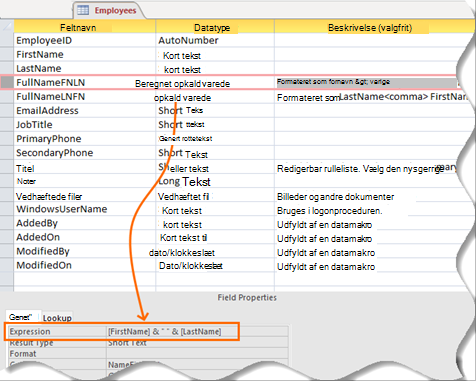Click the Result Type Short Text value

pos(127,342)
